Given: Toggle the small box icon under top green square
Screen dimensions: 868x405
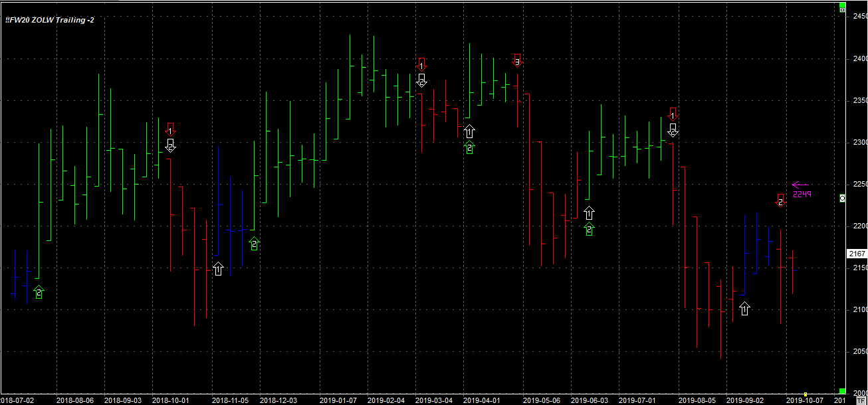Looking at the screenshot, I should click(841, 10).
